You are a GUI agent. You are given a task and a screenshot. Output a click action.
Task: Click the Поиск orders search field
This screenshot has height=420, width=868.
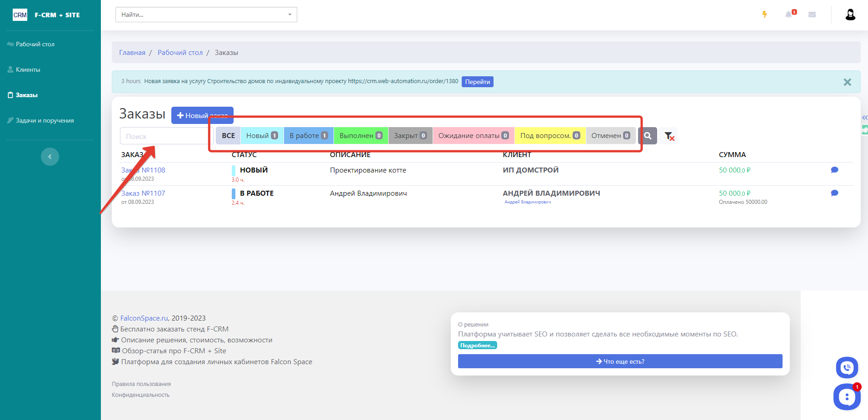[x=164, y=136]
